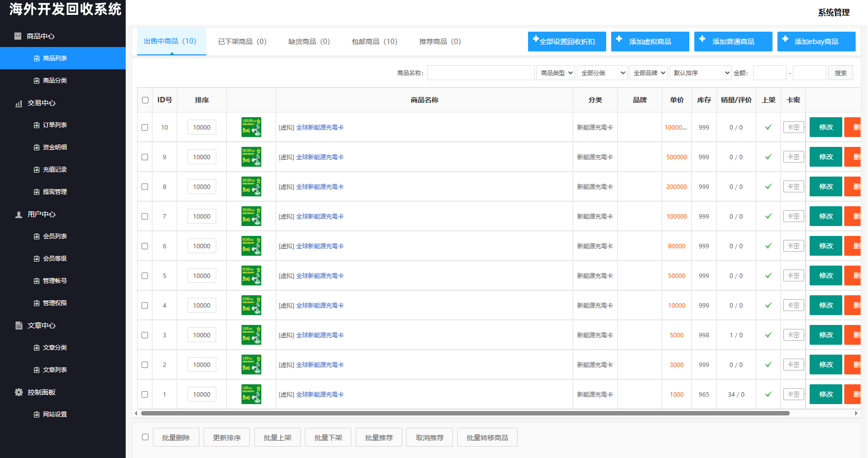Click the 网站设置 icon under 控制面板
This screenshot has height=458, width=868.
click(x=36, y=414)
